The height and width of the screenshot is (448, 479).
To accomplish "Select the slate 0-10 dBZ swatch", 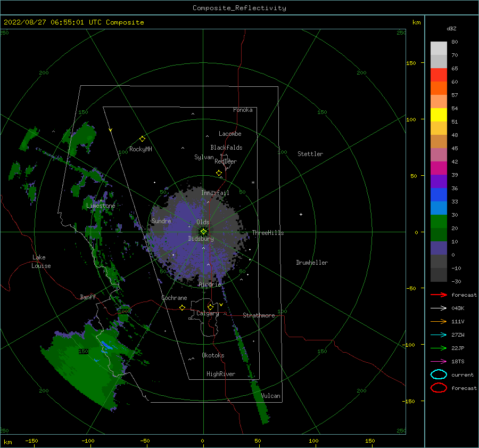I will tap(439, 248).
